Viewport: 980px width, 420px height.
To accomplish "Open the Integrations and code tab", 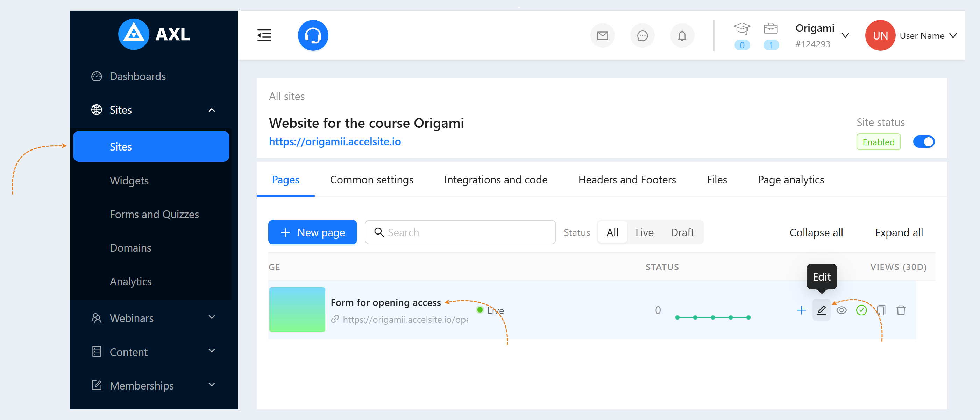I will coord(495,179).
